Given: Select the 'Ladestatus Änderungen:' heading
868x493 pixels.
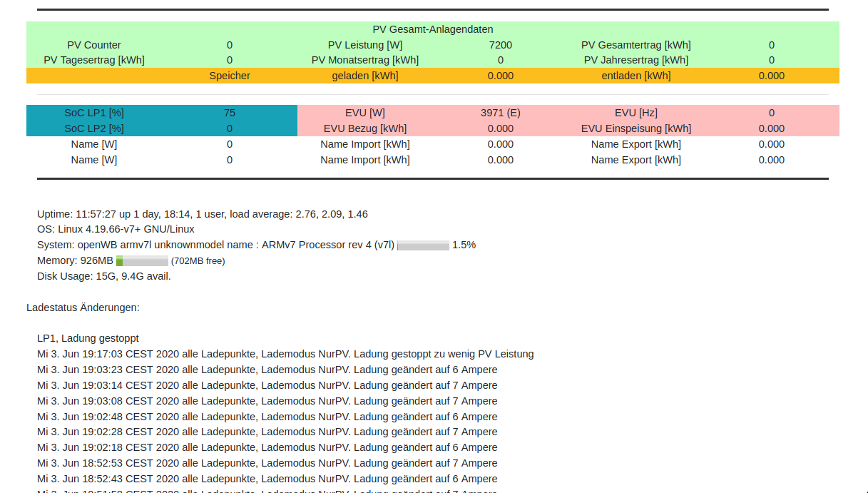Looking at the screenshot, I should [83, 308].
